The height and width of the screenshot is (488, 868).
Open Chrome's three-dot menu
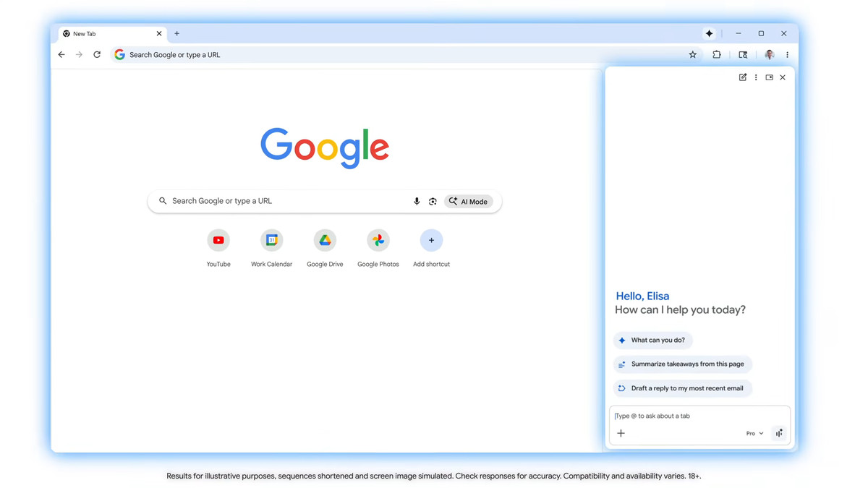[787, 54]
